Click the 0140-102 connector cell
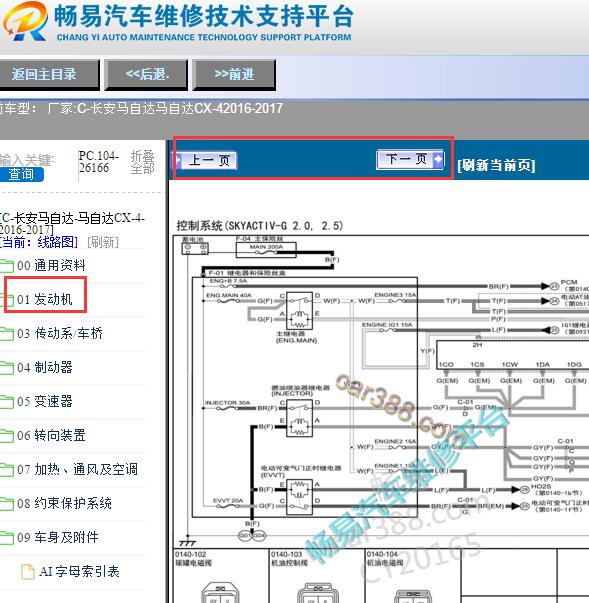This screenshot has width=589, height=603. pyautogui.click(x=221, y=576)
